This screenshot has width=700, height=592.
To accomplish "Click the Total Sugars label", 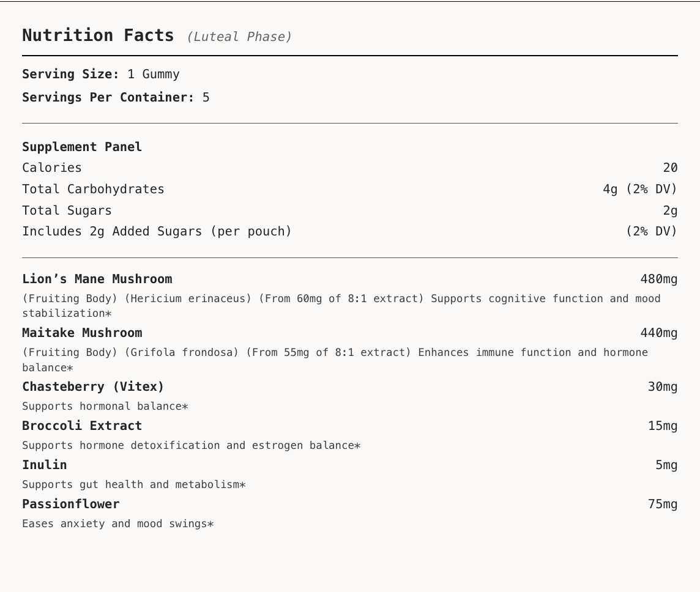I will (x=67, y=210).
